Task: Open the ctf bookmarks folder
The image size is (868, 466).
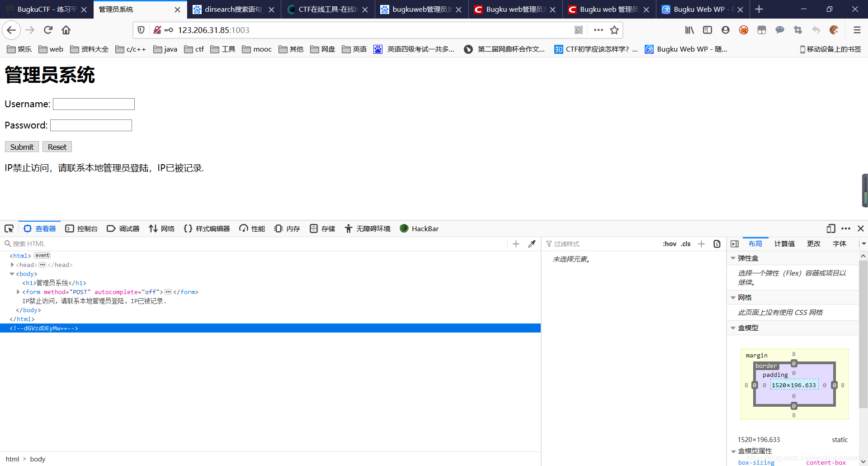Action: point(194,49)
